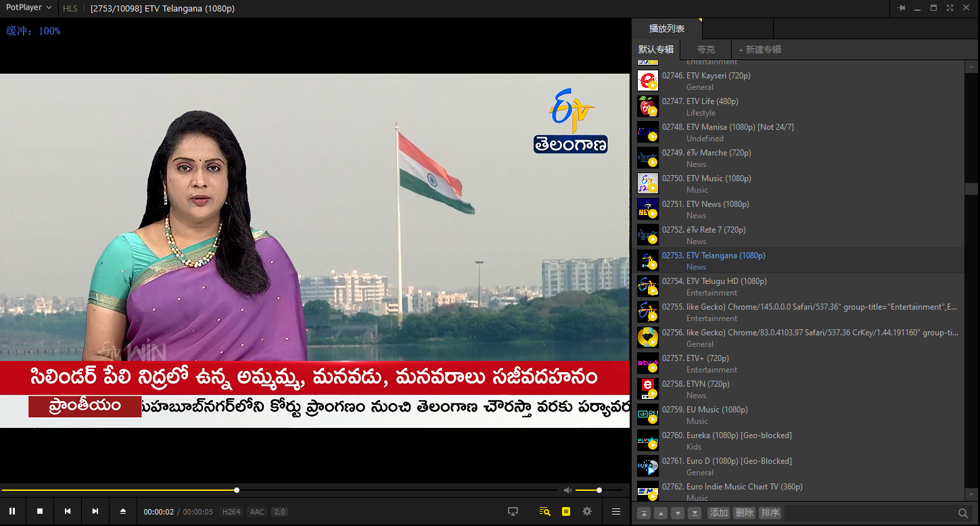Viewport: 980px width, 526px height.
Task: Click the eject/open file icon
Action: click(123, 511)
